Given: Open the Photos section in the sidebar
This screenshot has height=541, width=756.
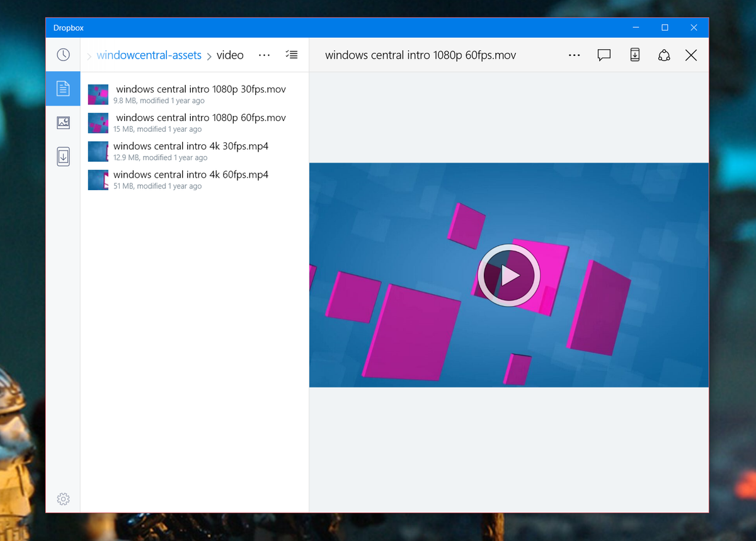Looking at the screenshot, I should 63,123.
